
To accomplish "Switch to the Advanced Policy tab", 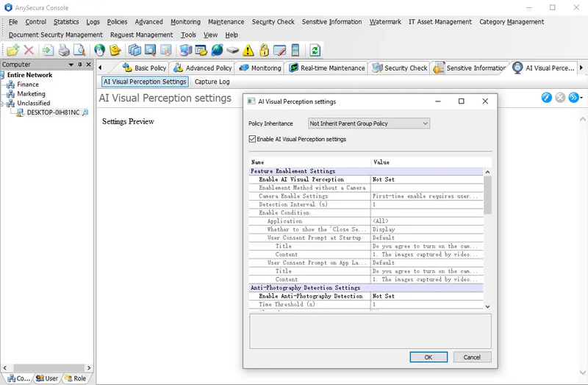I will pos(203,68).
